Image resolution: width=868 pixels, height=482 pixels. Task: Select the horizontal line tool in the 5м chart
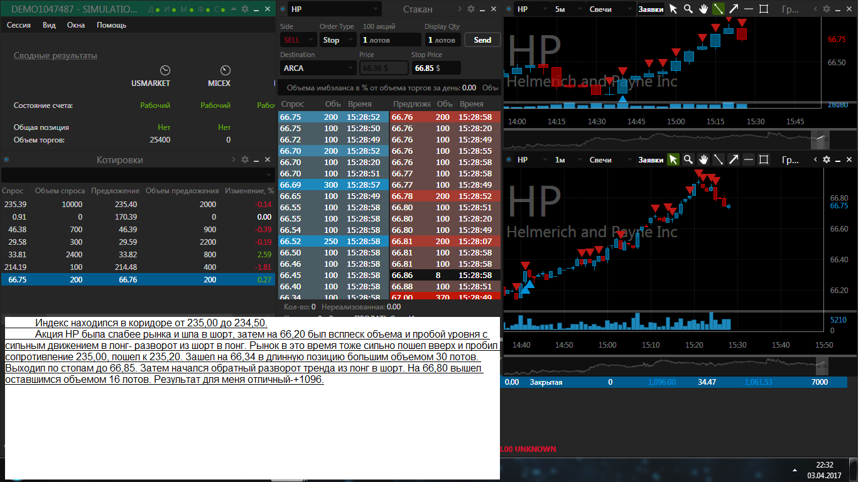749,9
